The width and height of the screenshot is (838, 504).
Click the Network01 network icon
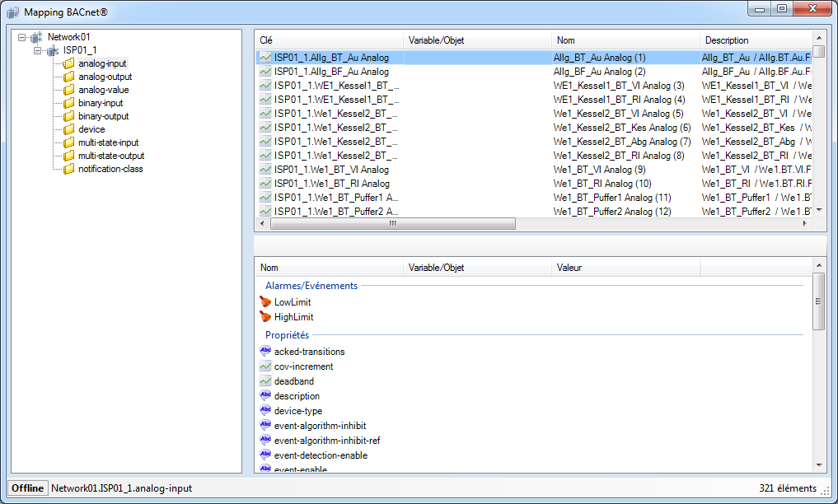(35, 37)
